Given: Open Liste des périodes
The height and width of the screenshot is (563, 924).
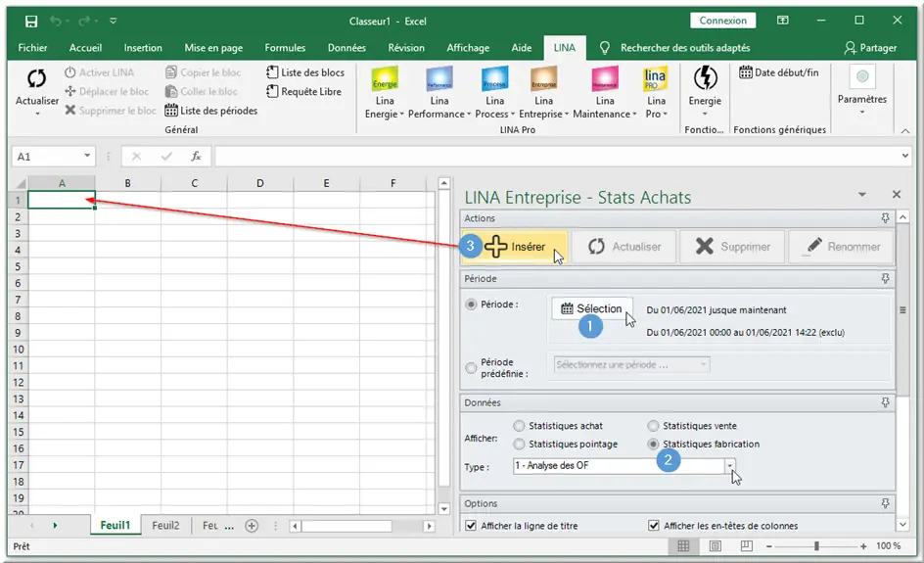Looking at the screenshot, I should click(211, 111).
